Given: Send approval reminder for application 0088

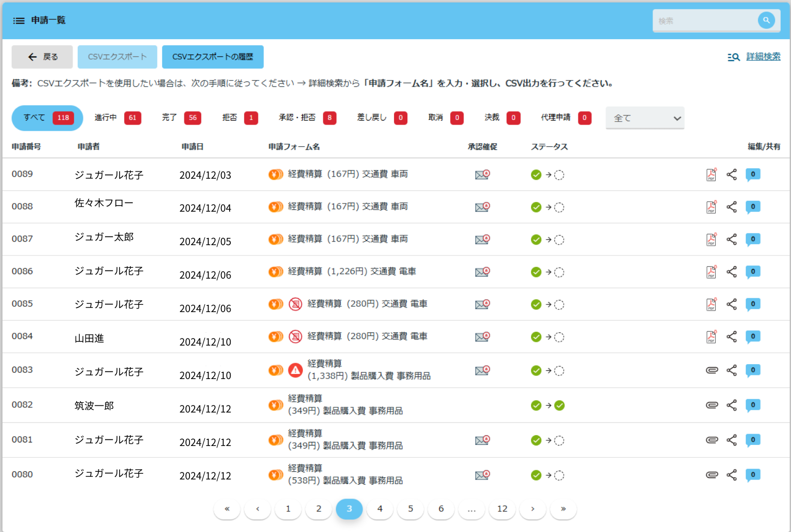Looking at the screenshot, I should click(483, 207).
